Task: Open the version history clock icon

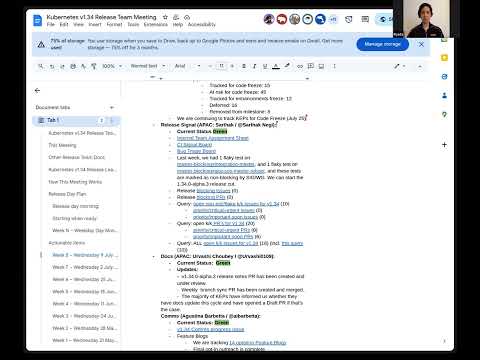Action: coord(348,19)
